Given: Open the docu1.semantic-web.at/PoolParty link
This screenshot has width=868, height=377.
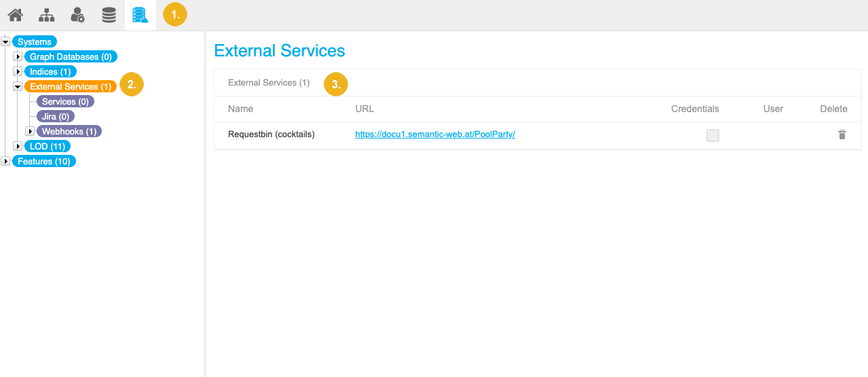Looking at the screenshot, I should [x=435, y=134].
